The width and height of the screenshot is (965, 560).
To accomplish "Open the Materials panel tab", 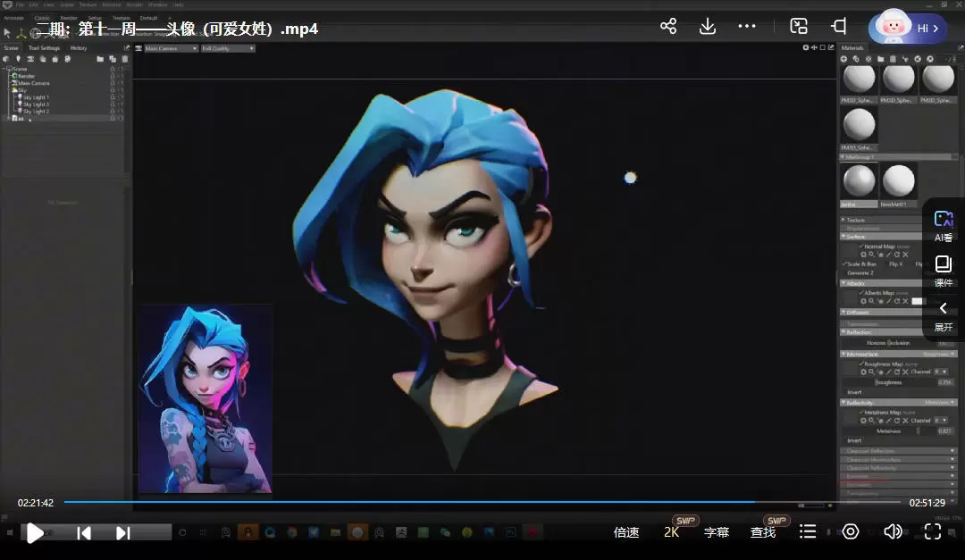I will click(x=852, y=48).
